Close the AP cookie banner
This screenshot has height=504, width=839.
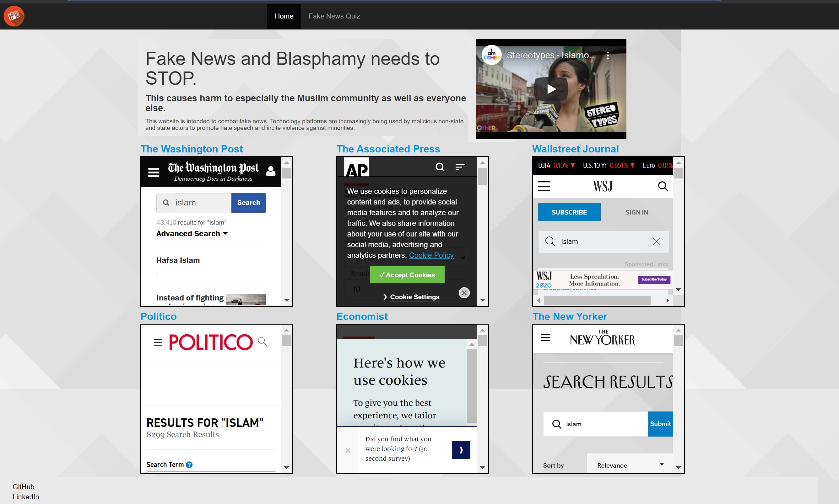click(464, 293)
